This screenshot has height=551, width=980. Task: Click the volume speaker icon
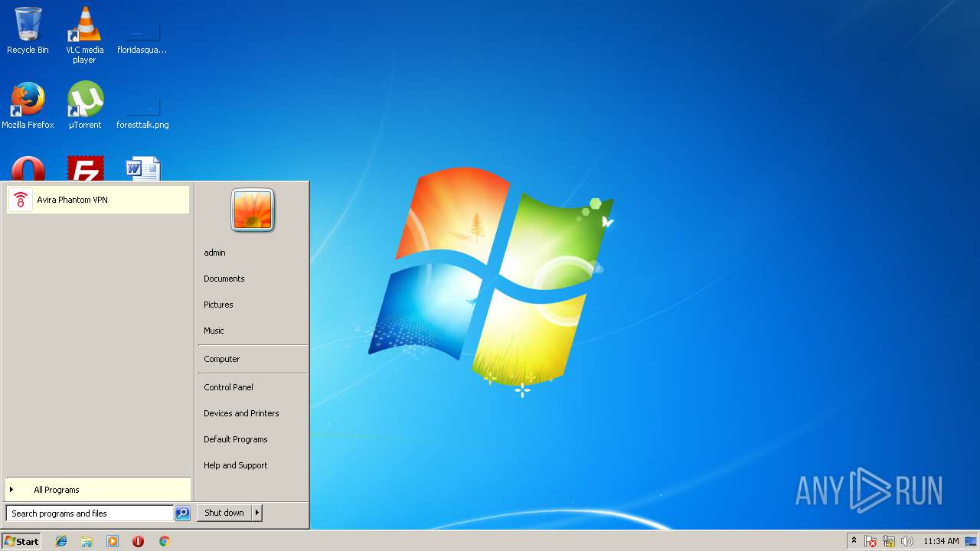[x=907, y=541]
